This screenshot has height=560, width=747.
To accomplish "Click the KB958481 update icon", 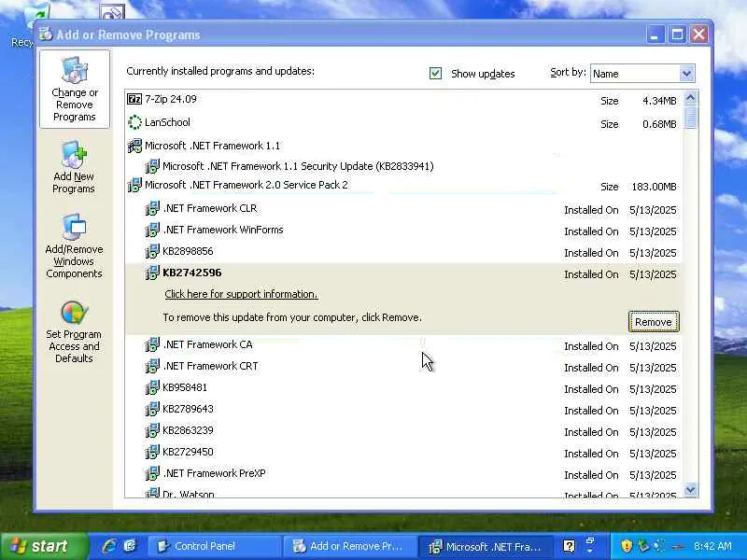I will pyautogui.click(x=152, y=387).
